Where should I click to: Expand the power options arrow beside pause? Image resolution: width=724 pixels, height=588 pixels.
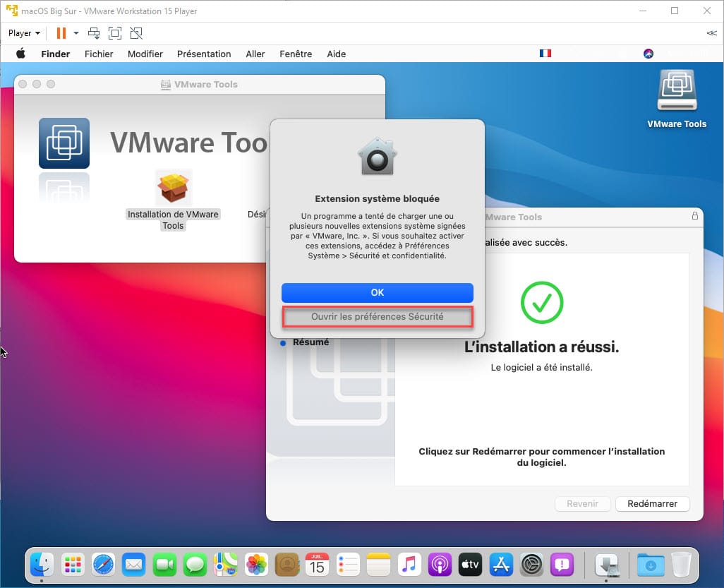tap(76, 33)
